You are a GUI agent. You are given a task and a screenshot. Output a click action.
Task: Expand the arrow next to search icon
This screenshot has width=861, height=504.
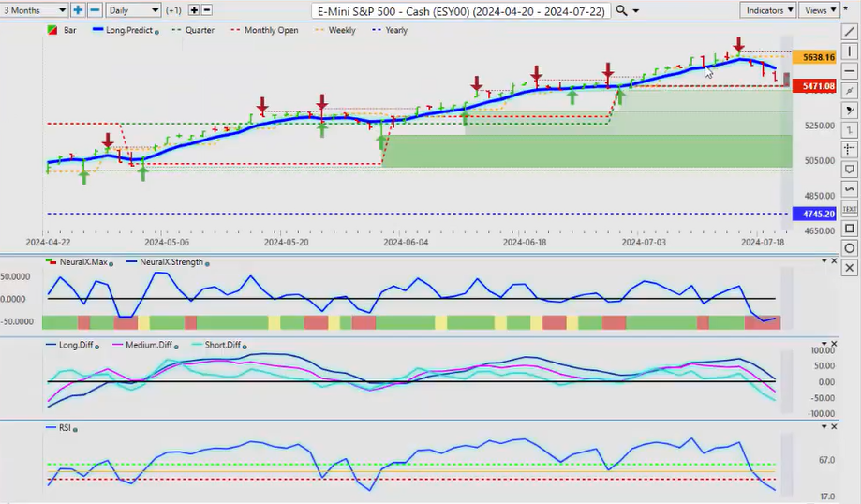click(636, 11)
